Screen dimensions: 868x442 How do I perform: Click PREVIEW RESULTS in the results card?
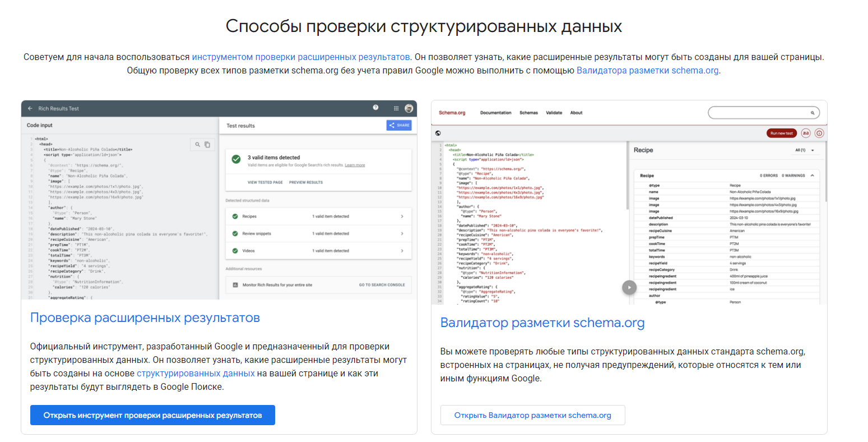(306, 182)
